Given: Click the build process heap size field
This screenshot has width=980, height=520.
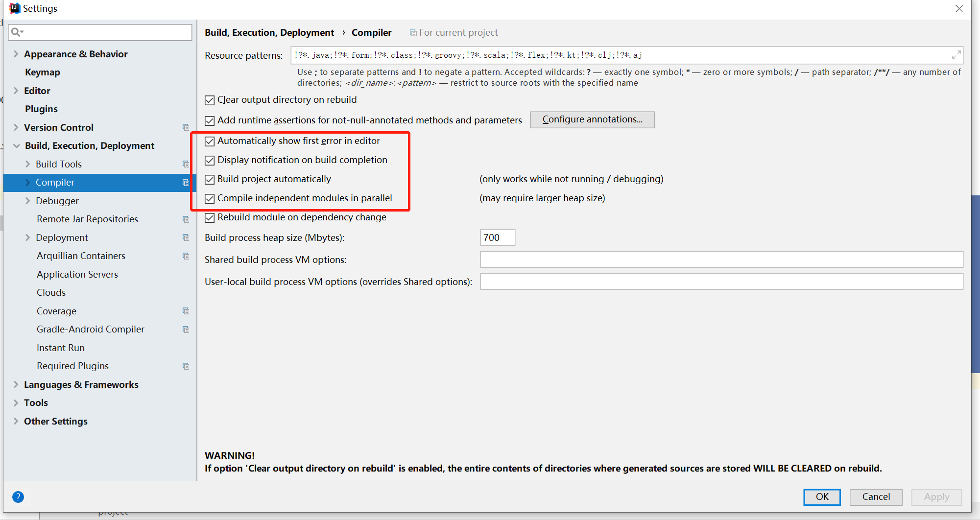Looking at the screenshot, I should coord(497,237).
